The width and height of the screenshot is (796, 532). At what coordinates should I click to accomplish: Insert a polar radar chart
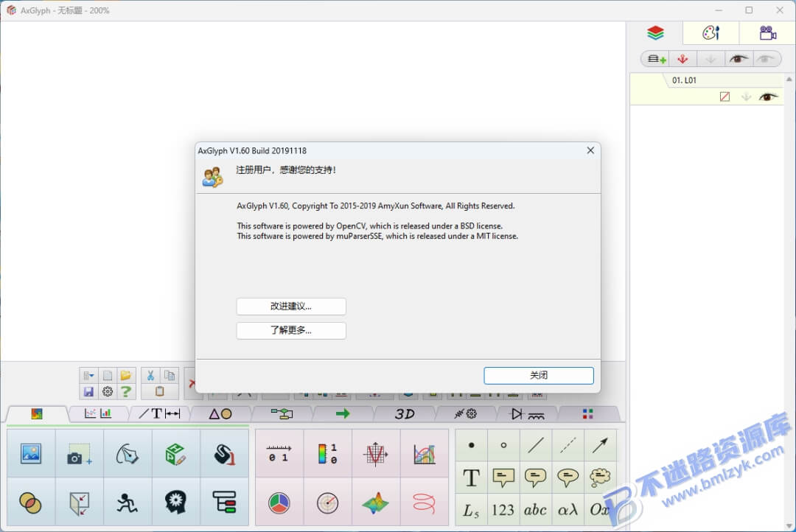tap(327, 502)
